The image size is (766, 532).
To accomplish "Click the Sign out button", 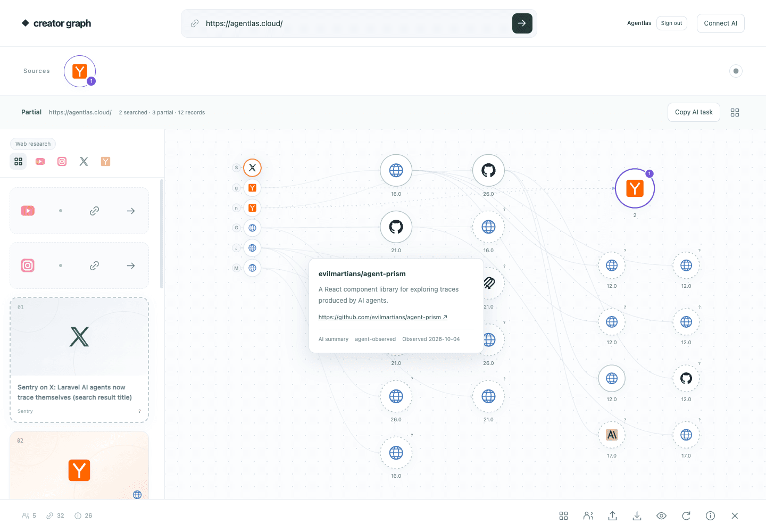I will (671, 23).
